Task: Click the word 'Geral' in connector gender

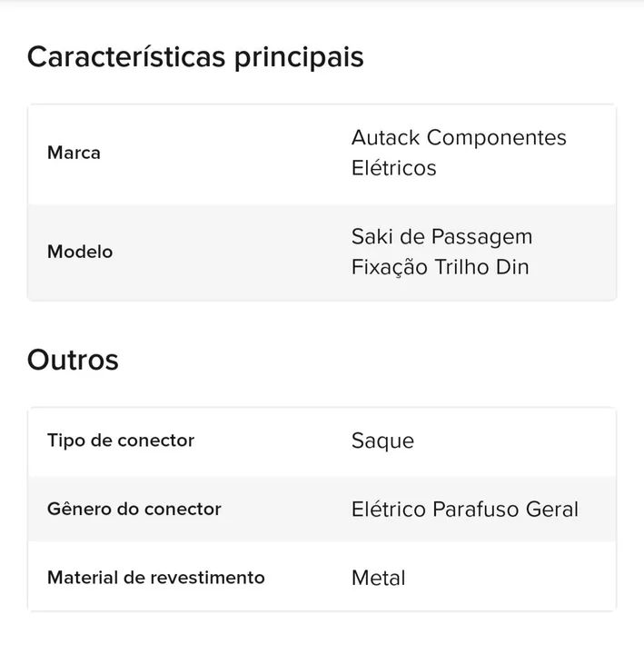Action: (x=552, y=509)
